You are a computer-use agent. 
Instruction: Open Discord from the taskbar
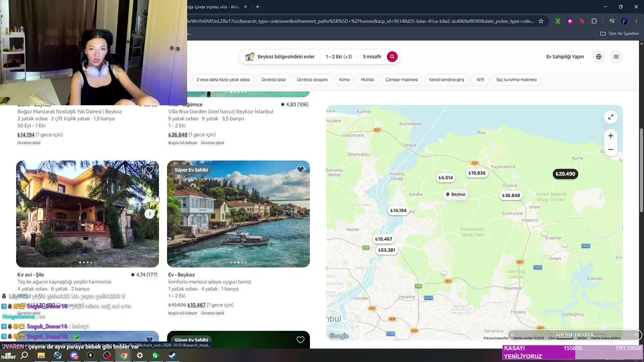[x=74, y=355]
